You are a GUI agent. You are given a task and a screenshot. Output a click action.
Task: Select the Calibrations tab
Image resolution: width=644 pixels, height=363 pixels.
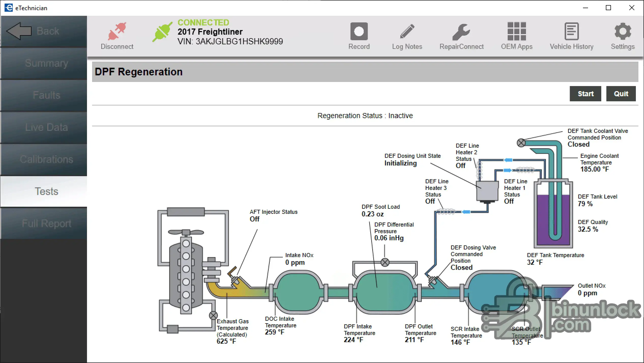pos(44,160)
